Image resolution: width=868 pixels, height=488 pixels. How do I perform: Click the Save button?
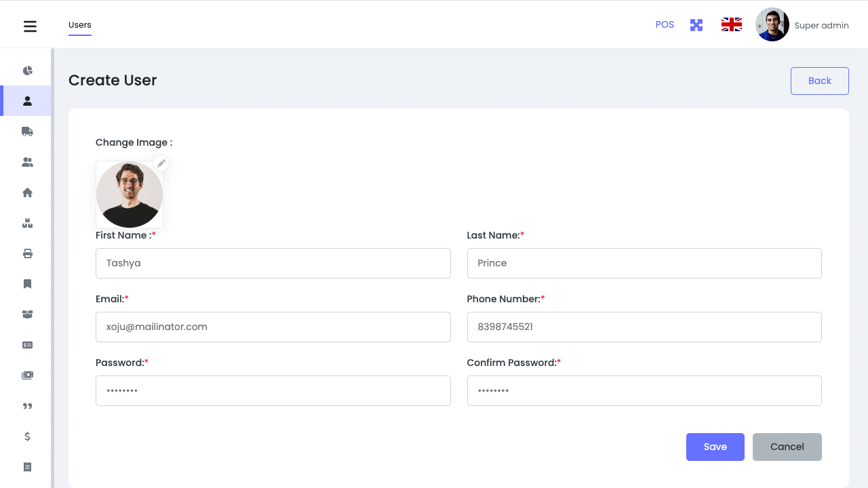715,447
